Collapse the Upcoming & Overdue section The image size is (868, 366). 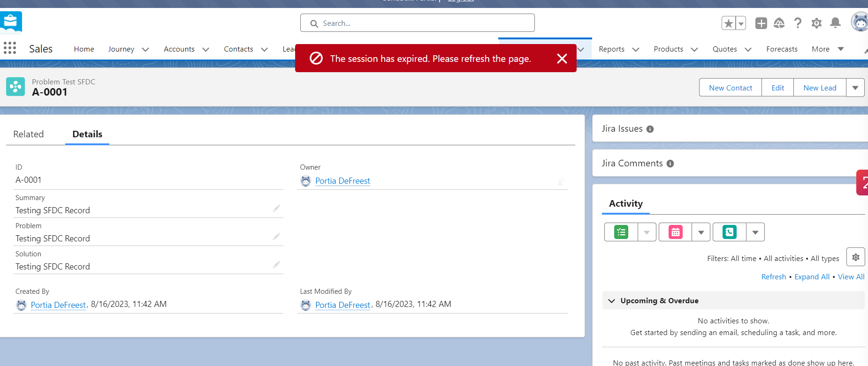(x=612, y=301)
